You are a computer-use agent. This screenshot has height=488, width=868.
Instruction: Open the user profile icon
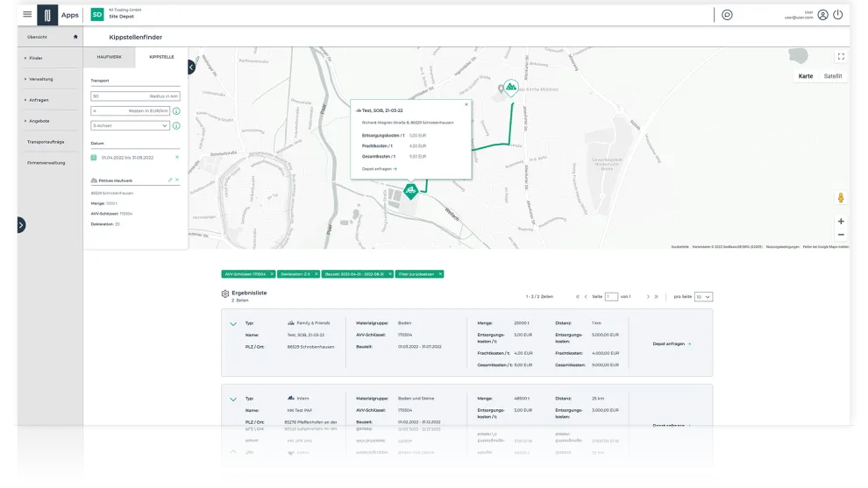[x=822, y=15]
